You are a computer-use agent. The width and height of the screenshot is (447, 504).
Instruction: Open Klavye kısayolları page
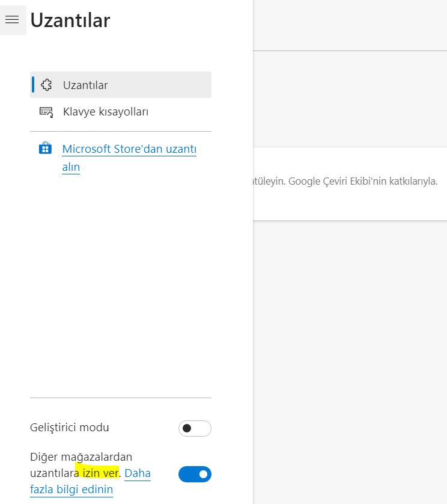pyautogui.click(x=106, y=112)
